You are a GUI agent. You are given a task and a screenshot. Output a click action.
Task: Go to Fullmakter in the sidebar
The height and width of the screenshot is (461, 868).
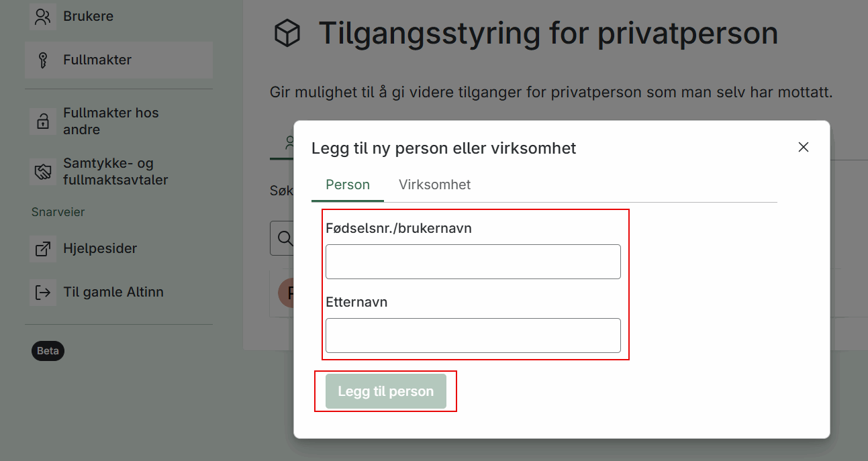point(97,60)
